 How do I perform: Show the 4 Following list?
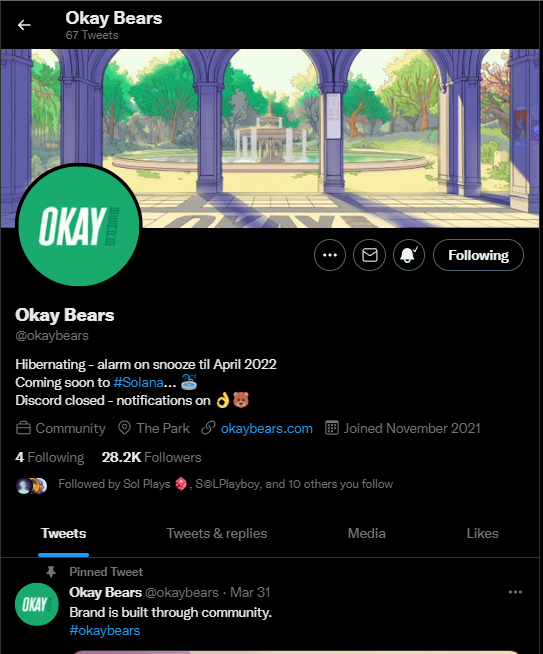50,458
